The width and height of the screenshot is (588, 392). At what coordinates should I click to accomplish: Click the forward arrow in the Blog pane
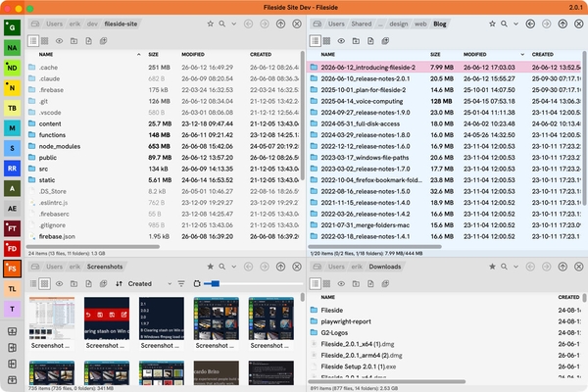point(547,24)
